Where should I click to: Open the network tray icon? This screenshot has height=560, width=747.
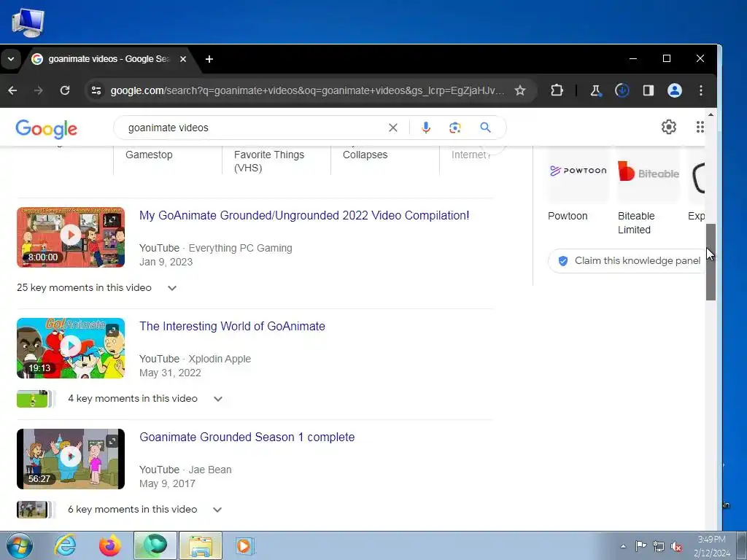(659, 546)
